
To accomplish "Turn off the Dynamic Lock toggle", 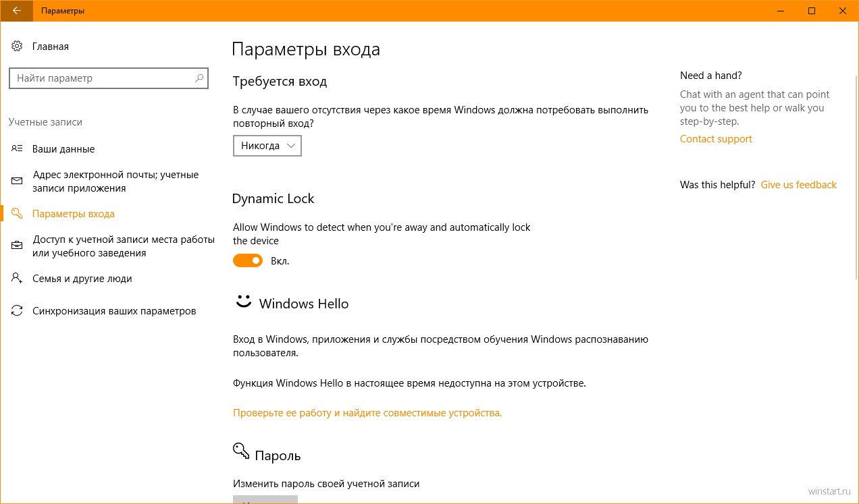I will 248,260.
